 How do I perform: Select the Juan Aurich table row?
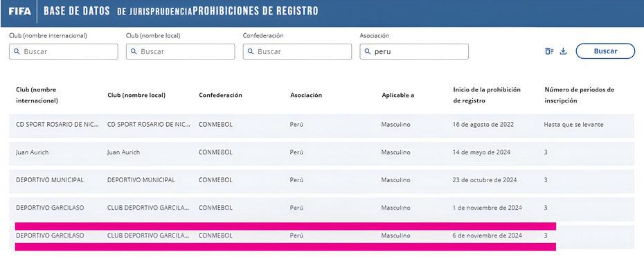pyautogui.click(x=321, y=152)
